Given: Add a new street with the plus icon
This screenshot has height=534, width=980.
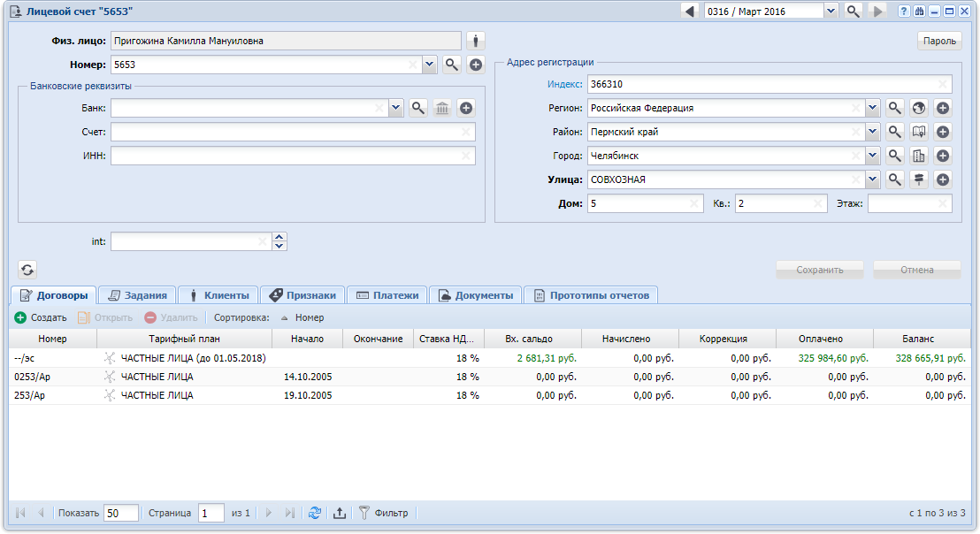Looking at the screenshot, I should pyautogui.click(x=943, y=179).
